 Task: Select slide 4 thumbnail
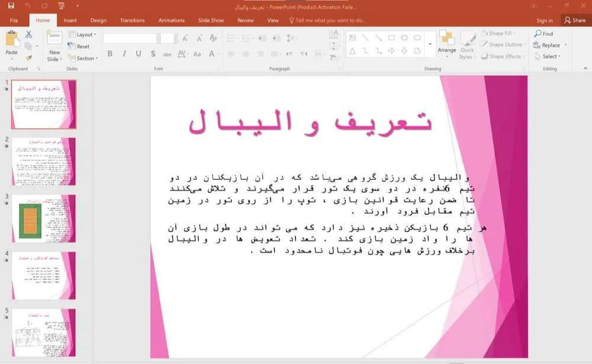44,276
